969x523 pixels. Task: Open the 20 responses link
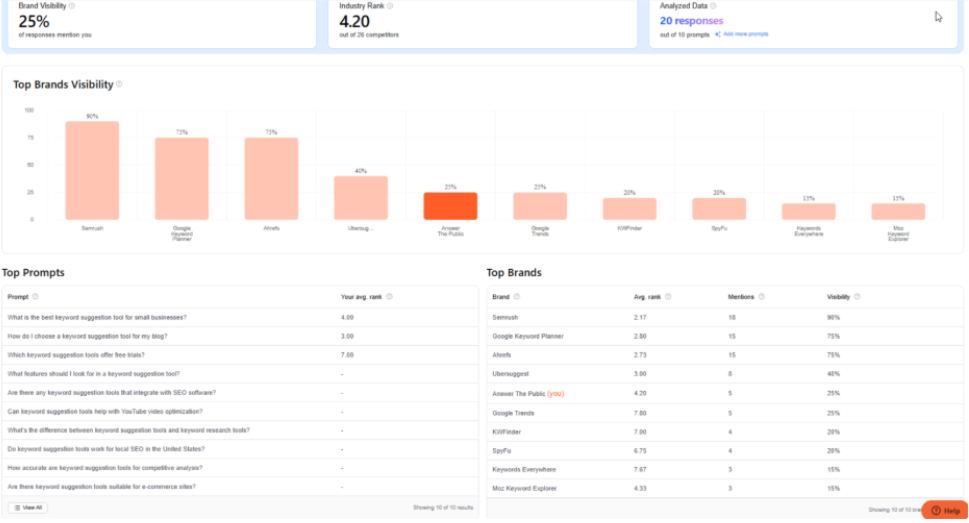[x=691, y=21]
